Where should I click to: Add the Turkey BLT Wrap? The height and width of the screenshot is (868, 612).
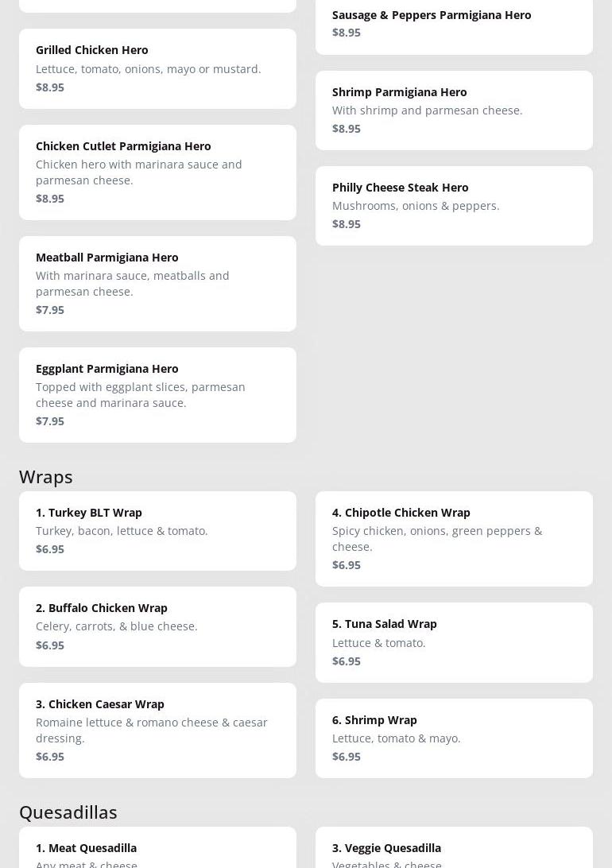point(157,530)
